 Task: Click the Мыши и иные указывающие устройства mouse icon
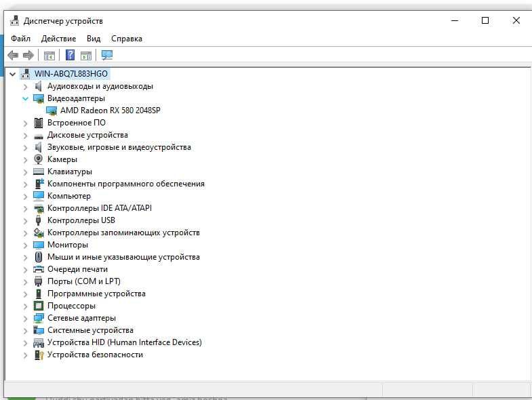click(39, 257)
